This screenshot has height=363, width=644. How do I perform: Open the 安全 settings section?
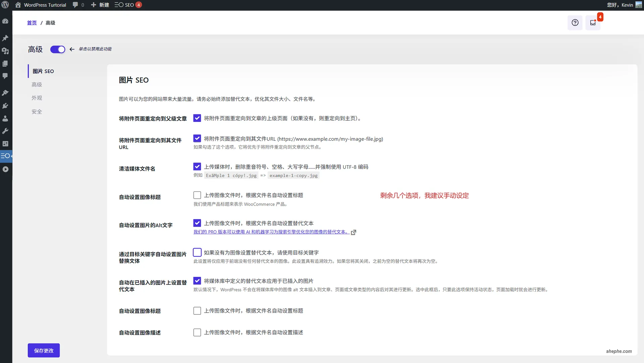[x=37, y=111]
